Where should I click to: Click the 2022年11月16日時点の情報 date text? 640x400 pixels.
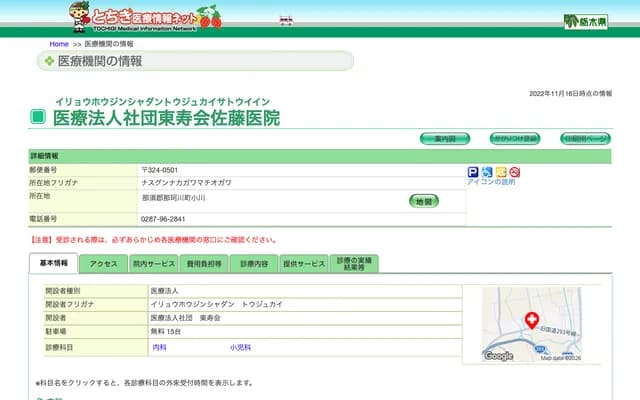click(x=570, y=93)
